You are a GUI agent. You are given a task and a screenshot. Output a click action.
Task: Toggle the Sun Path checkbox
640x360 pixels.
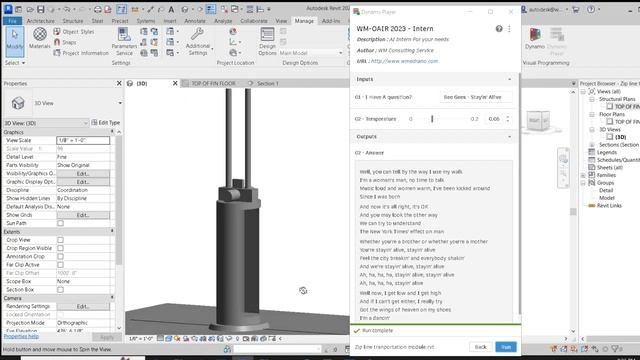click(60, 223)
